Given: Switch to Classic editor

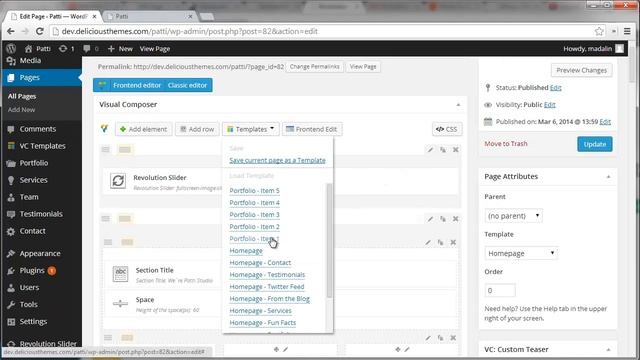Looking at the screenshot, I should (x=187, y=85).
